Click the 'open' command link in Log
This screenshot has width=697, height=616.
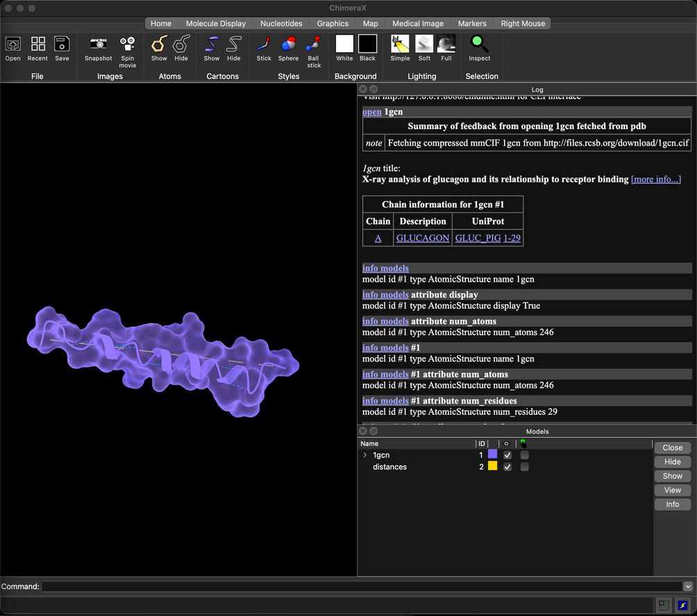click(x=371, y=112)
